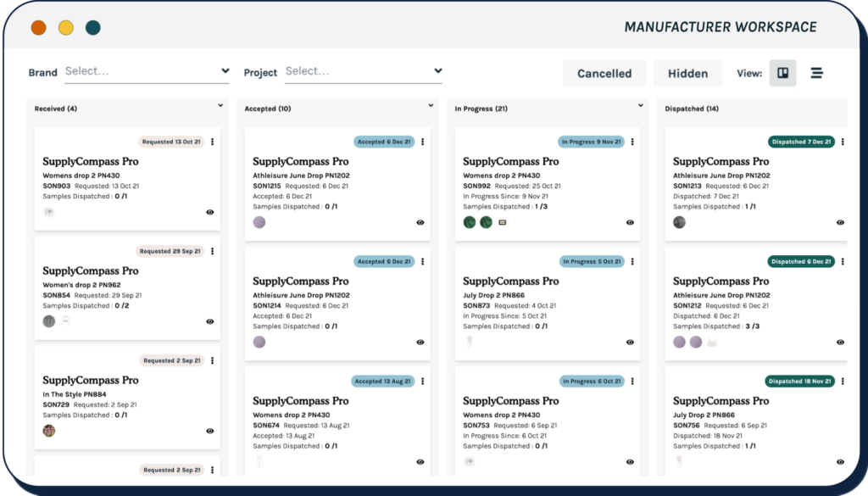The width and height of the screenshot is (868, 496).
Task: Click the In Progress 9 Nov 21 badge
Action: click(591, 142)
